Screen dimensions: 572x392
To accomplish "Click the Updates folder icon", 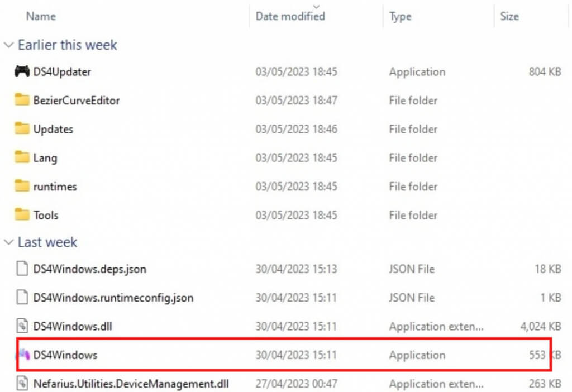I will point(22,129).
